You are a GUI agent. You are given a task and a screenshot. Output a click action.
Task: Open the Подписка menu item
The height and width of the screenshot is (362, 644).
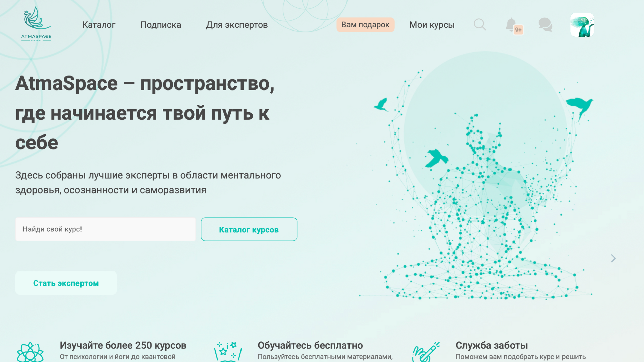pyautogui.click(x=161, y=25)
